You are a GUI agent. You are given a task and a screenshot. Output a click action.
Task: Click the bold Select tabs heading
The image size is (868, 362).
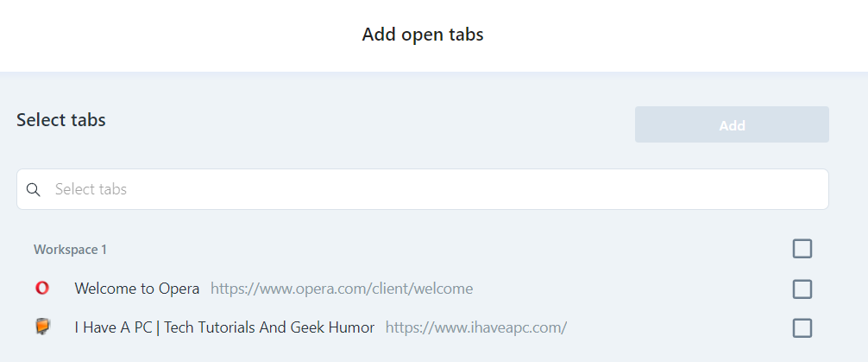[x=61, y=120]
